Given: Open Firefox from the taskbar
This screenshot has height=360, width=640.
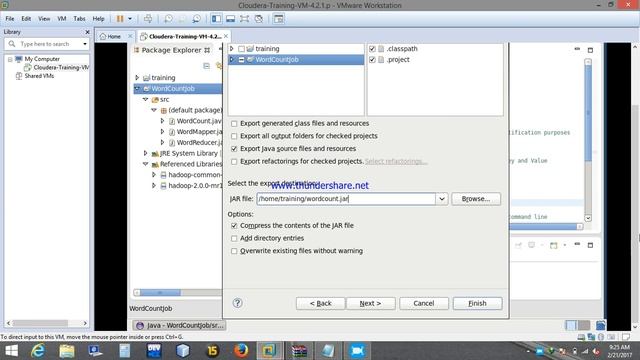Looking at the screenshot, I should [241, 351].
